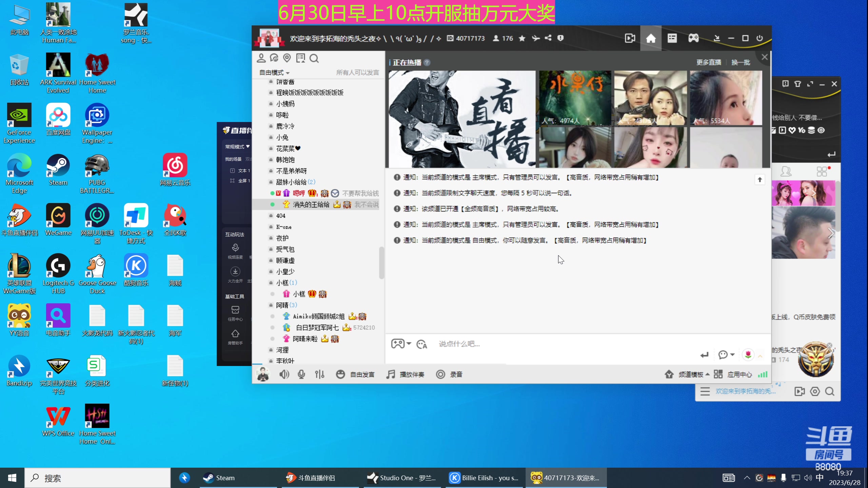Click the location pin icon in side panel
Screen dimensions: 868x488
coord(287,58)
